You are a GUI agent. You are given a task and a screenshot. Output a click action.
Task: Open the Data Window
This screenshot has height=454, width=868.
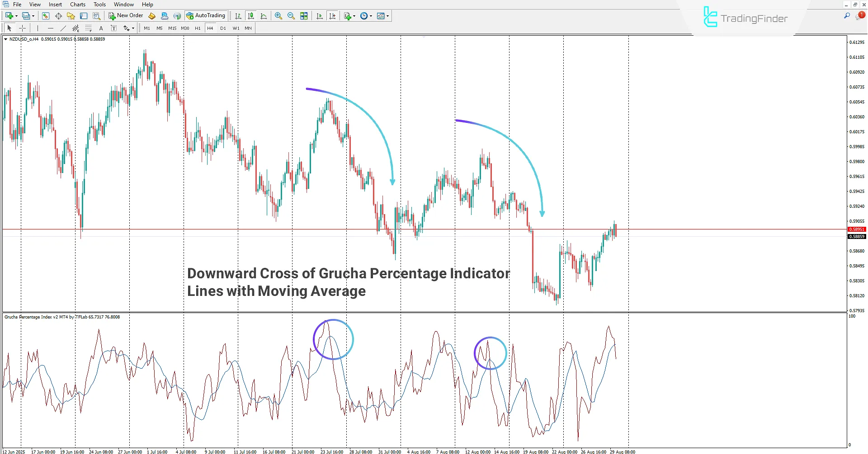click(x=59, y=15)
